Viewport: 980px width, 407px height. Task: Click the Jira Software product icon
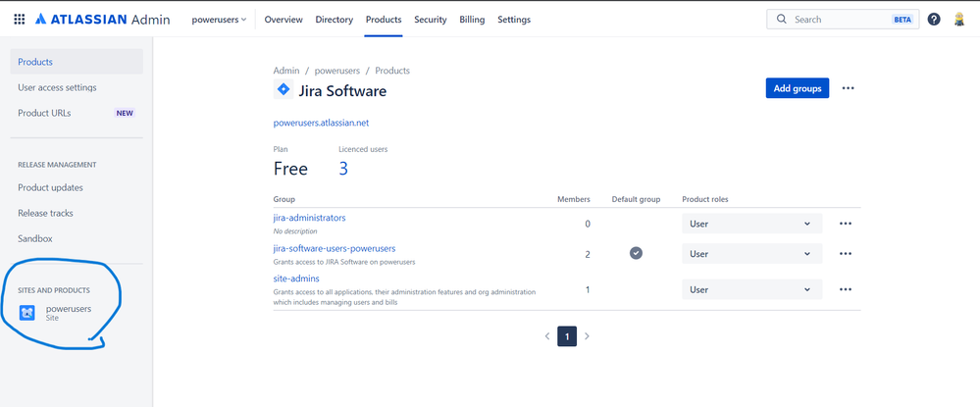click(x=283, y=90)
